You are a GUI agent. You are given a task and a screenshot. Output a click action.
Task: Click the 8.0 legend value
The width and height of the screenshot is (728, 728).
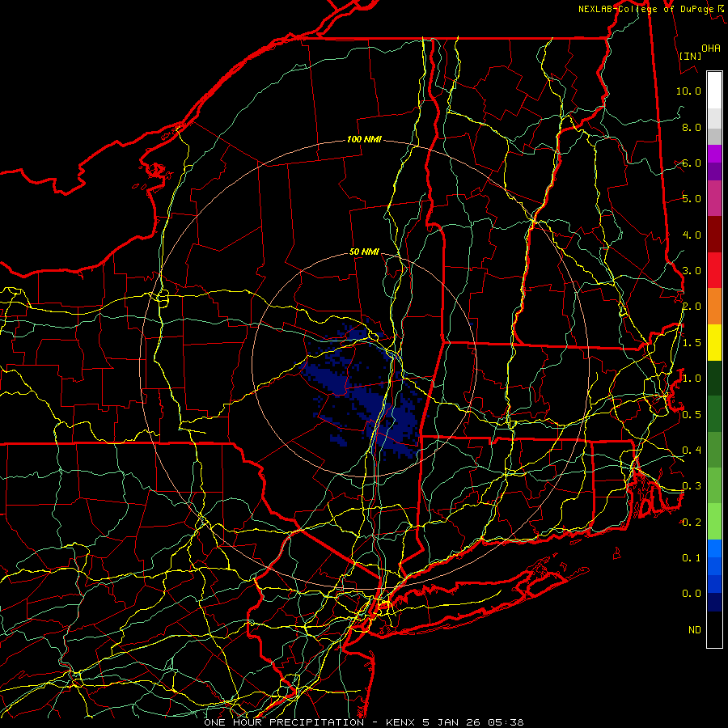[x=692, y=127]
